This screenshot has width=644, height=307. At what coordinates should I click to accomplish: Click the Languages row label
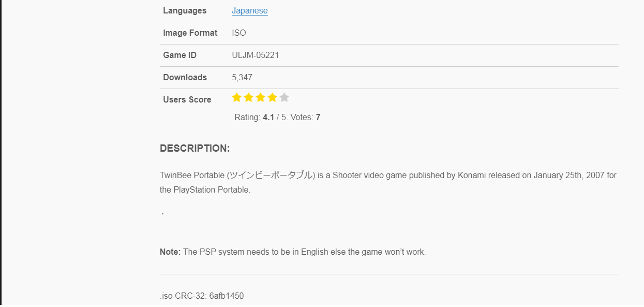click(184, 10)
